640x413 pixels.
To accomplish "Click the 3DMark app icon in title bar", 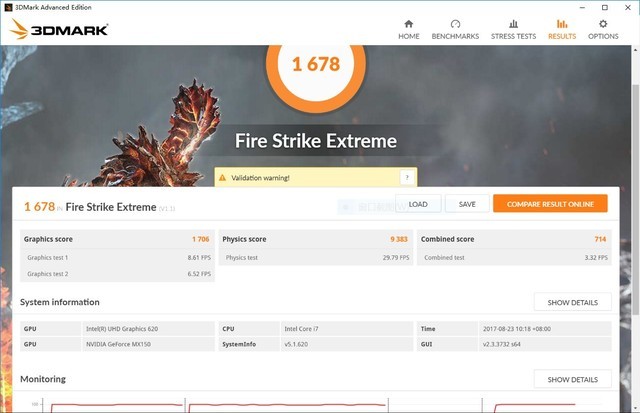I will [x=7, y=6].
